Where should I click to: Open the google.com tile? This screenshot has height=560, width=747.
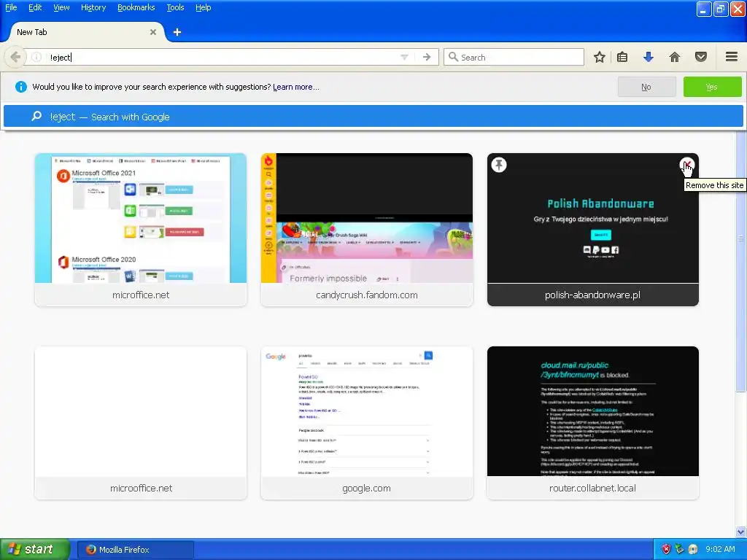[x=367, y=423]
